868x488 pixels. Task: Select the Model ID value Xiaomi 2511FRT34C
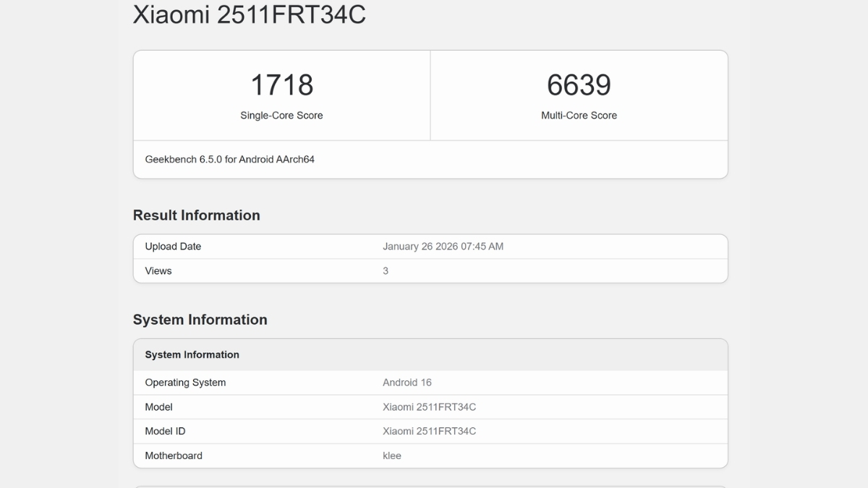(429, 432)
